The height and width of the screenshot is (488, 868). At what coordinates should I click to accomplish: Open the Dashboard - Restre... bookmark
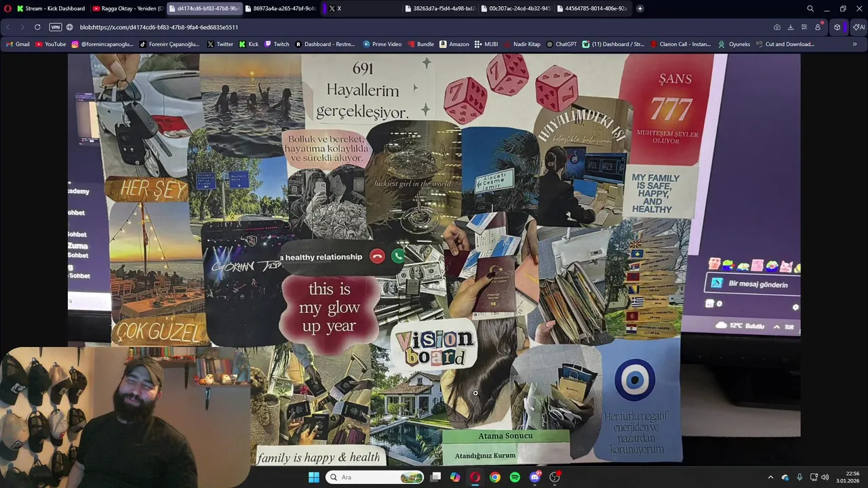pyautogui.click(x=325, y=44)
